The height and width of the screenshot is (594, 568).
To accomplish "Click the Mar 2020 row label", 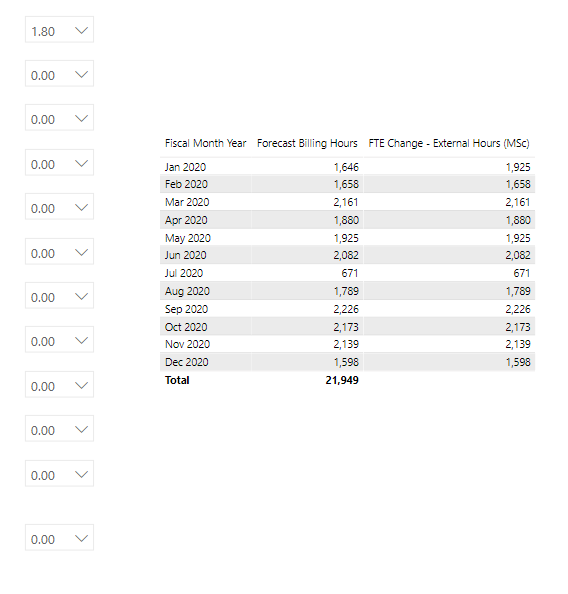I will click(x=187, y=202).
